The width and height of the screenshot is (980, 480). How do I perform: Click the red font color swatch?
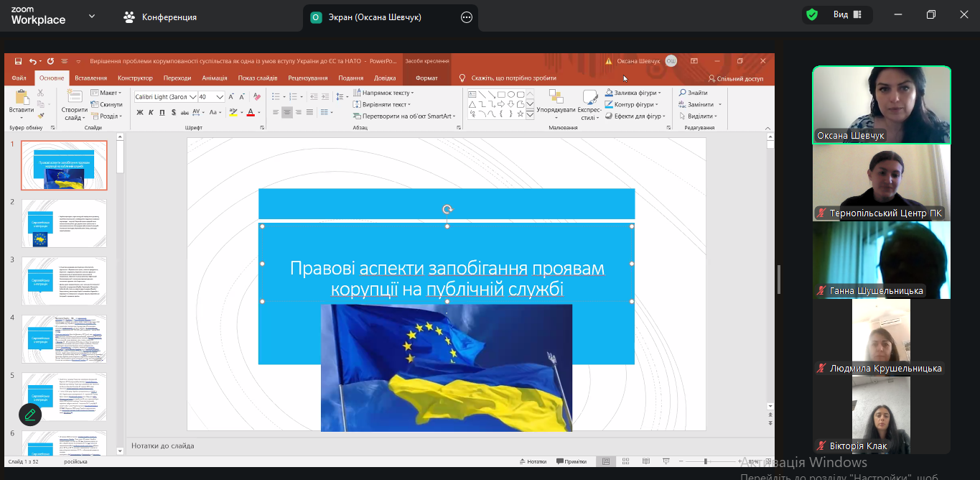point(251,113)
